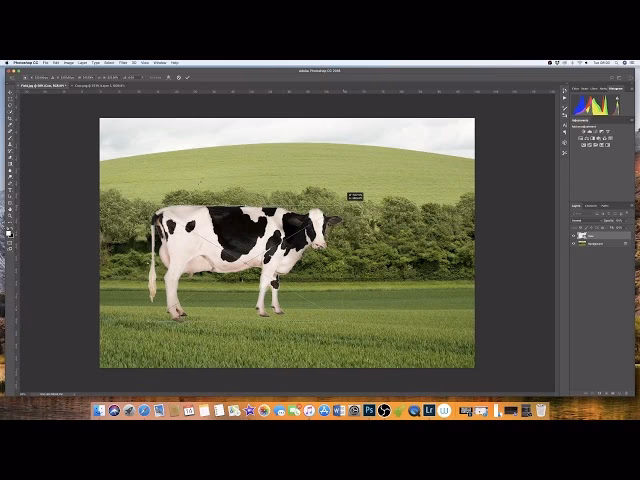Image resolution: width=640 pixels, height=480 pixels.
Task: Select the Move tool in the toolbar
Action: (x=10, y=93)
